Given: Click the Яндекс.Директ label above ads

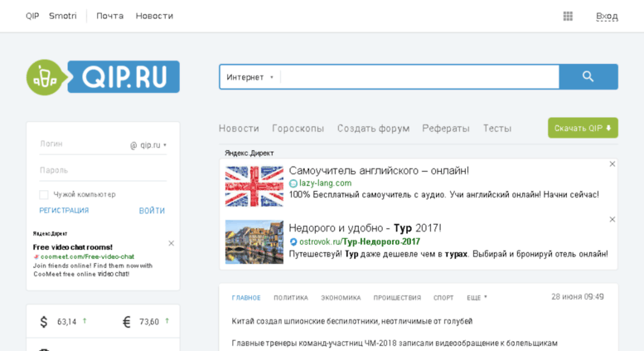Looking at the screenshot, I should 249,153.
